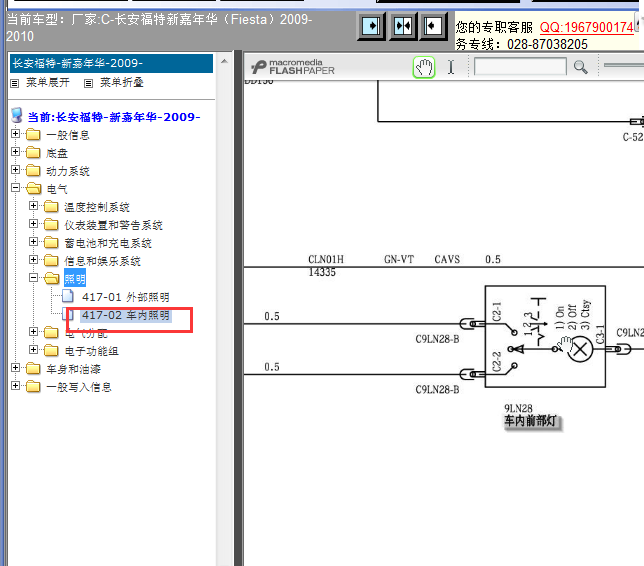
Task: Click the interior lamp bulb symbol
Action: [x=580, y=350]
